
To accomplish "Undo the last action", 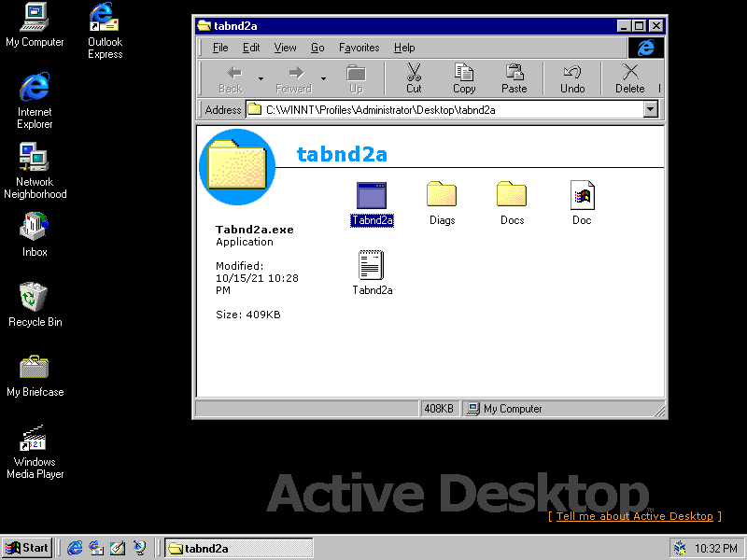I will click(x=572, y=78).
